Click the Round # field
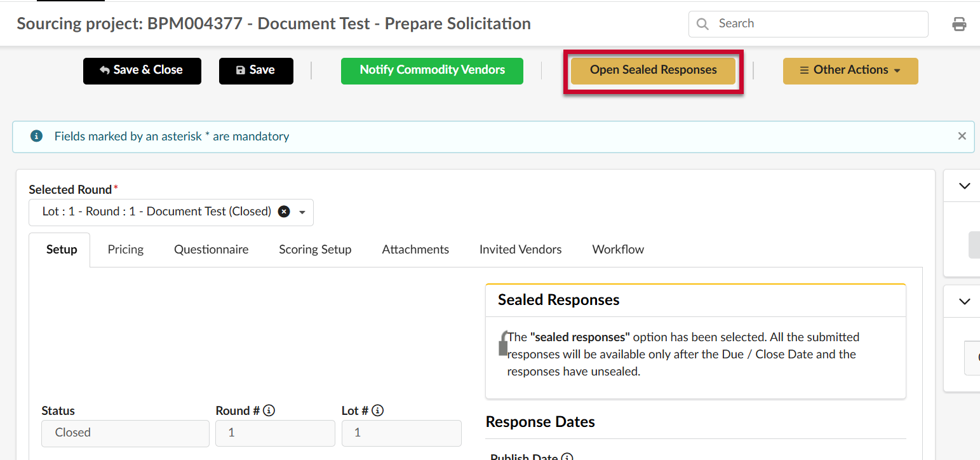 275,433
